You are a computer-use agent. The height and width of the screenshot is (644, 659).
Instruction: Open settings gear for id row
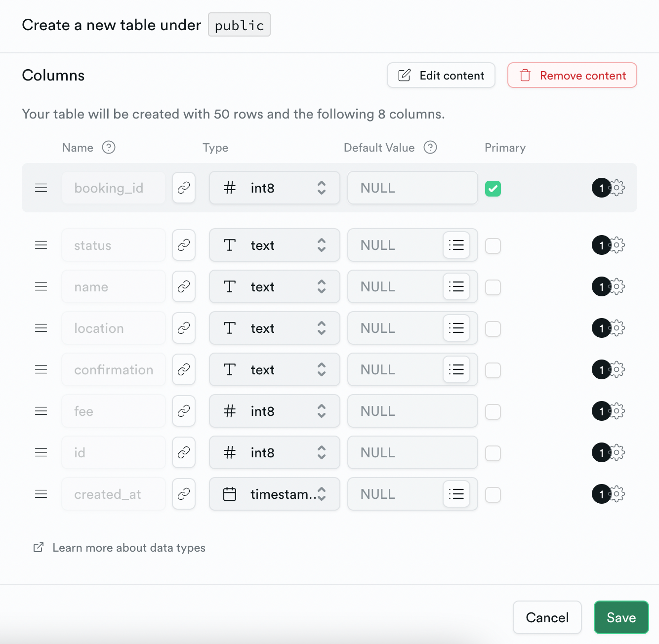coord(617,452)
